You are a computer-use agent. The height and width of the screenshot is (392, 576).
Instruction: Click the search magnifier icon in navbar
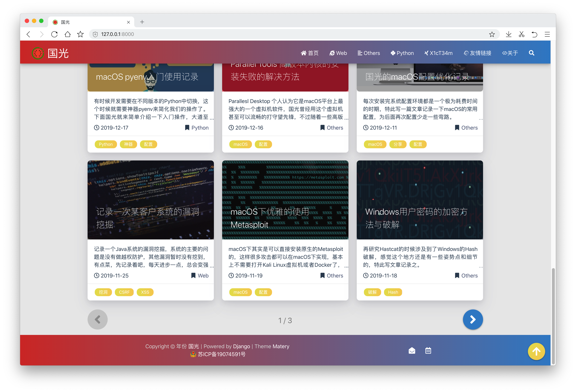531,53
